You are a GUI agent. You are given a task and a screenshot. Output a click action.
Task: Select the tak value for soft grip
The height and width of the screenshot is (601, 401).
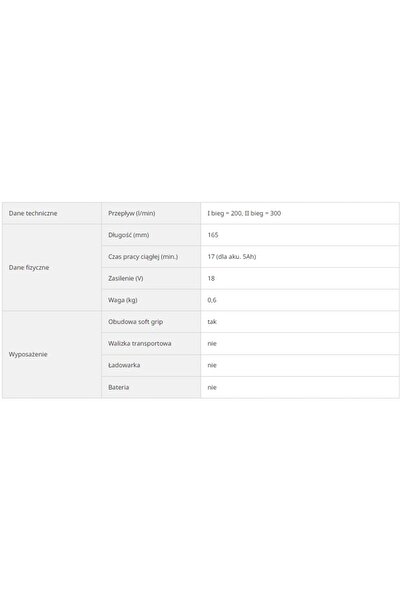[212, 322]
